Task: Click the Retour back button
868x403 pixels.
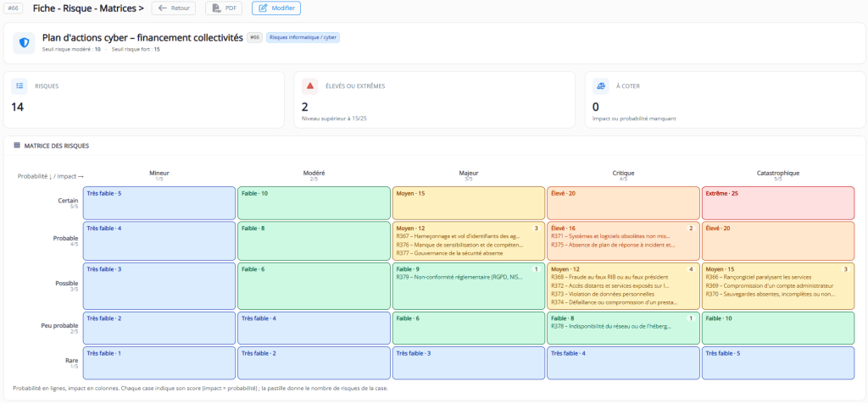Action: point(174,8)
